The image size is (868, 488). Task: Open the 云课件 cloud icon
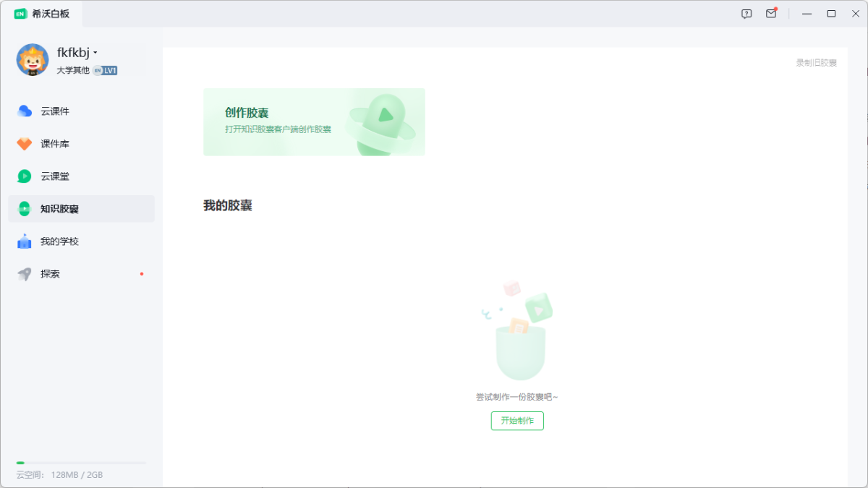point(25,111)
